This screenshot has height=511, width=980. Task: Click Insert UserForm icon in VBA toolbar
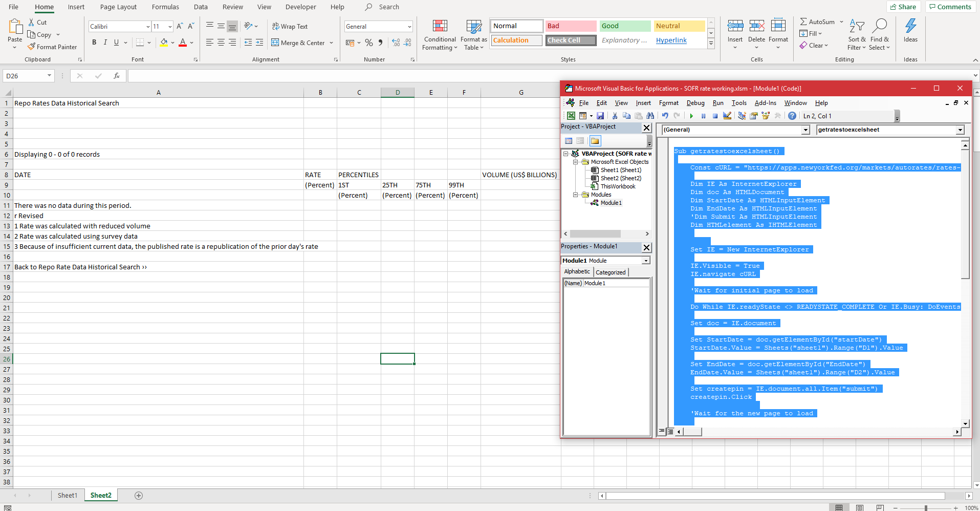583,116
